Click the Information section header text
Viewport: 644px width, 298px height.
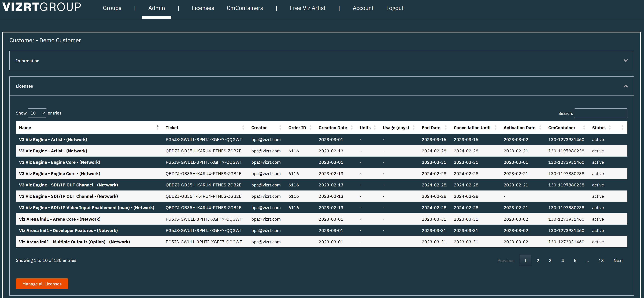(x=28, y=61)
